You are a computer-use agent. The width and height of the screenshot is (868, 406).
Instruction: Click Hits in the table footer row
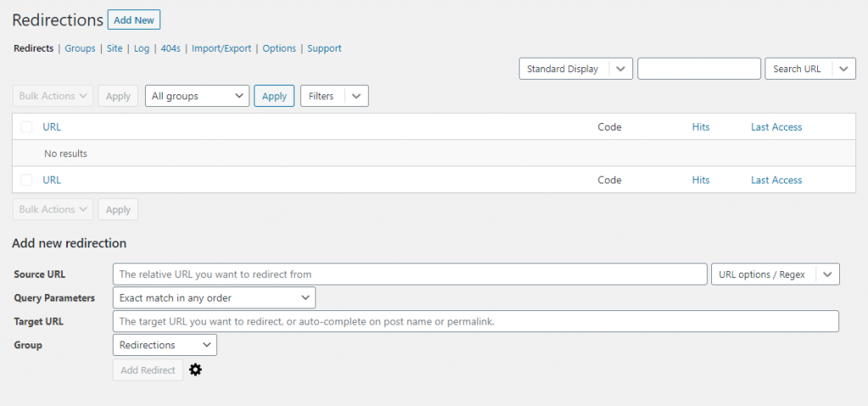[701, 180]
